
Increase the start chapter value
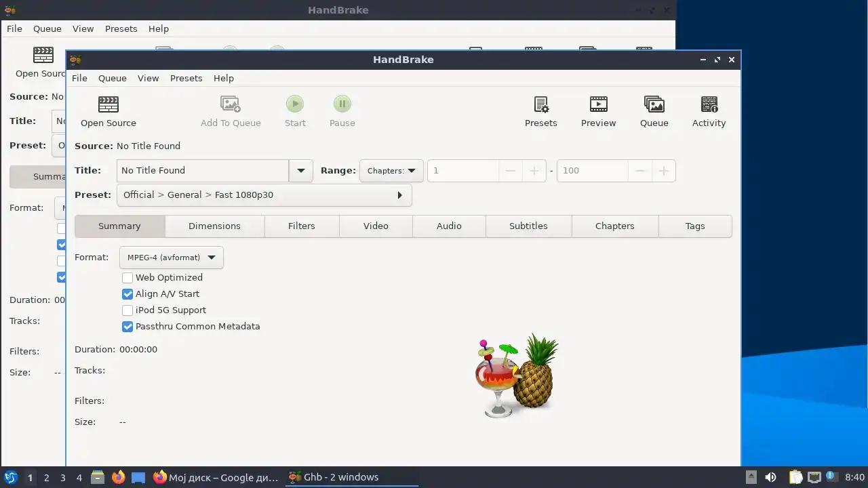[x=534, y=170]
